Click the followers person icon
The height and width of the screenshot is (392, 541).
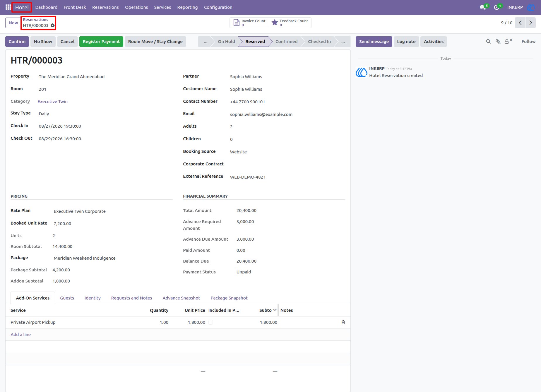(507, 42)
